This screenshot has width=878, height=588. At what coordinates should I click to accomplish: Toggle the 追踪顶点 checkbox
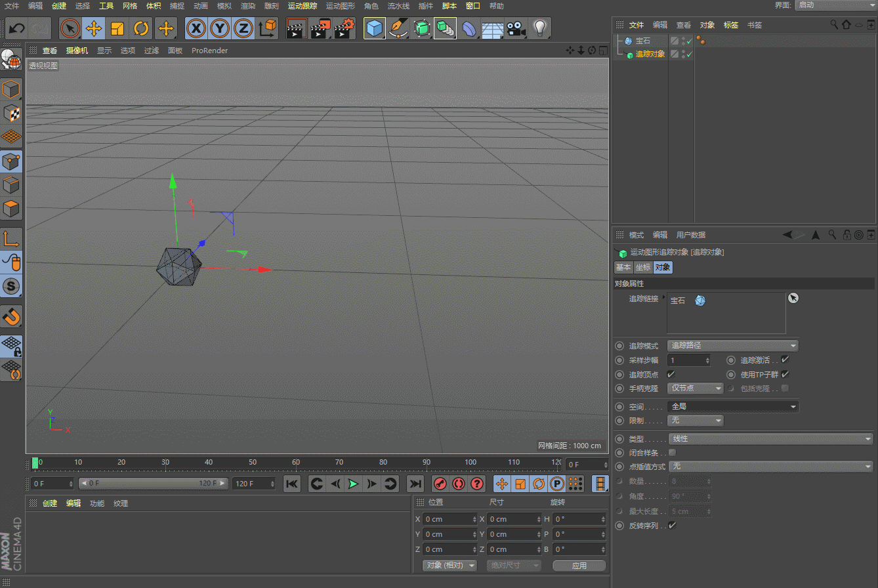[671, 374]
